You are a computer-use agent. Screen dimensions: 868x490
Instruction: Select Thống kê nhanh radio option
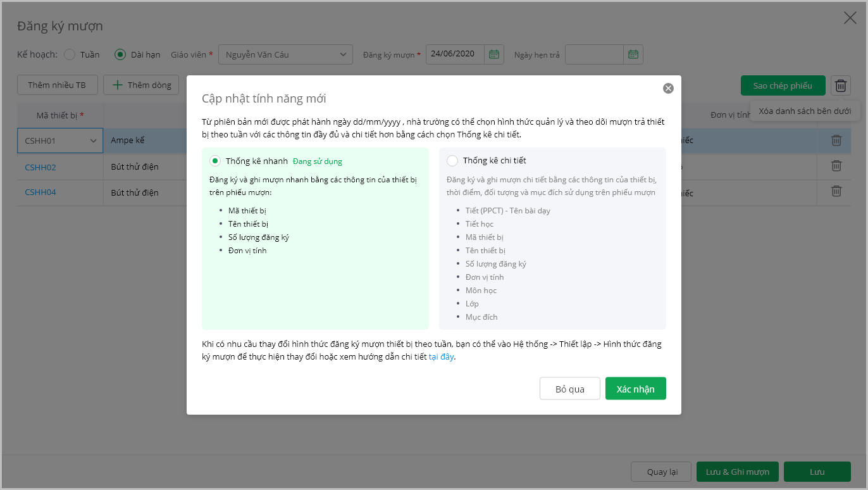pos(215,161)
